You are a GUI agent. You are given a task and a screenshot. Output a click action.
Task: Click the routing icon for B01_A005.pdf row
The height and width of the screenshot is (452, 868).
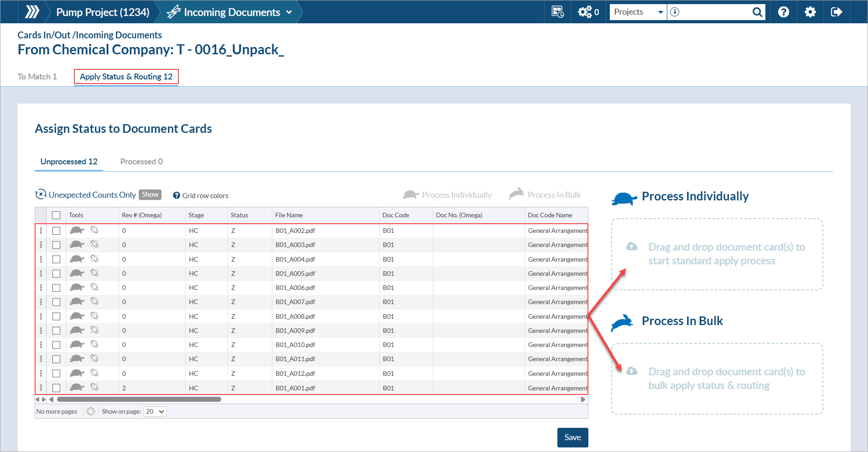(94, 273)
